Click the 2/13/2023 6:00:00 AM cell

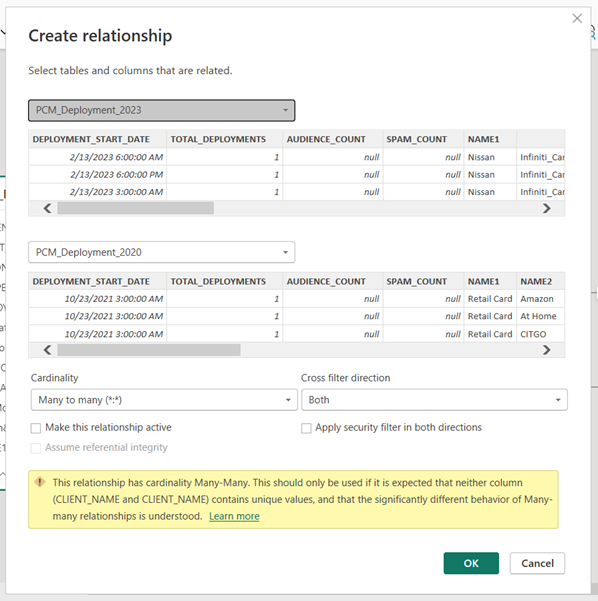[98, 157]
